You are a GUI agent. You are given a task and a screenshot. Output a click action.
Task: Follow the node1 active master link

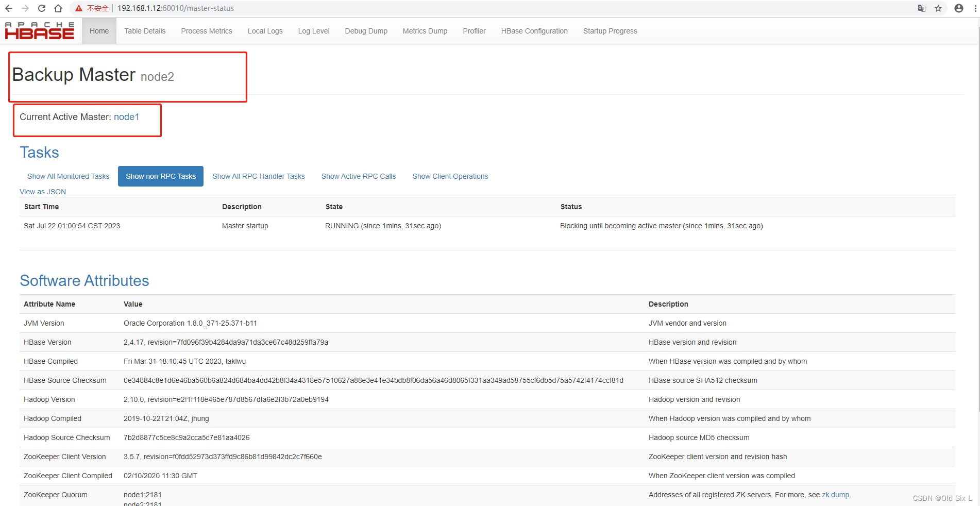pyautogui.click(x=126, y=117)
